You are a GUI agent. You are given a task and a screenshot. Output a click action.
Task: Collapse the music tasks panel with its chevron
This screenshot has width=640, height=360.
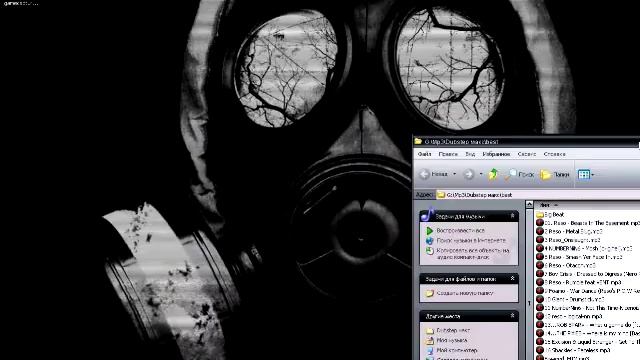tap(512, 216)
